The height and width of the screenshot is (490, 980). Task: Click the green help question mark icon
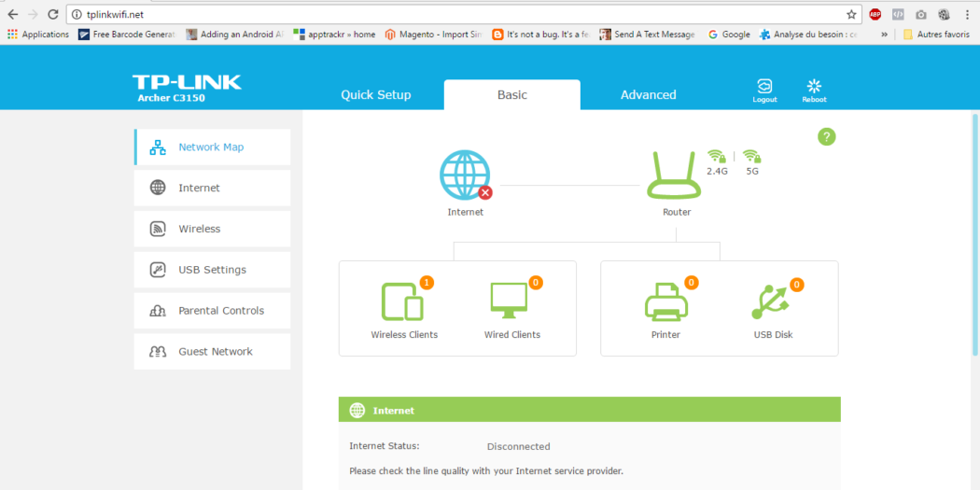[826, 137]
